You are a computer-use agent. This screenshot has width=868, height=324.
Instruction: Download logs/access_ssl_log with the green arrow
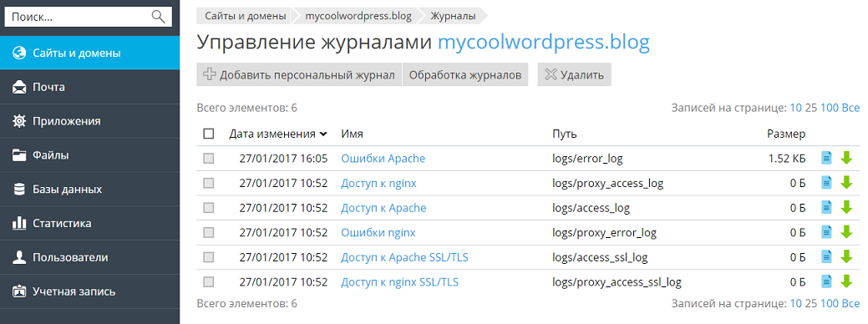[845, 257]
